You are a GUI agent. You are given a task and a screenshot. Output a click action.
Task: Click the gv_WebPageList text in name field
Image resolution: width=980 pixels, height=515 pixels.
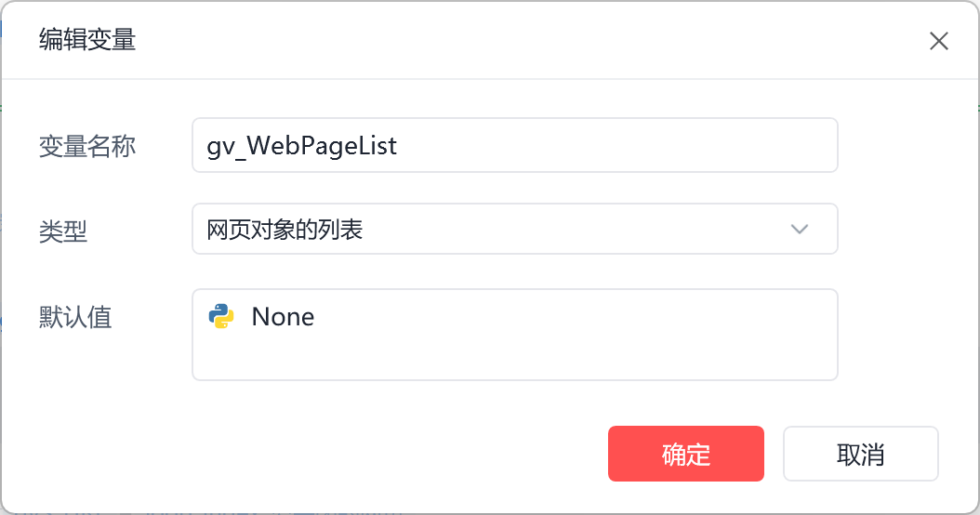tap(302, 146)
